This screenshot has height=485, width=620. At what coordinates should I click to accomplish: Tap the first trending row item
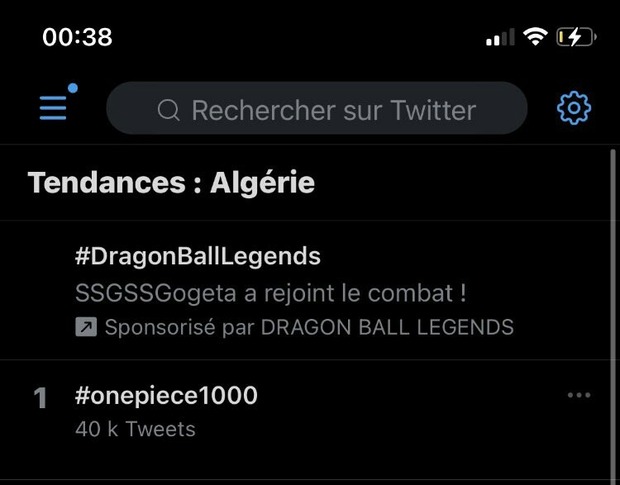[x=300, y=412]
